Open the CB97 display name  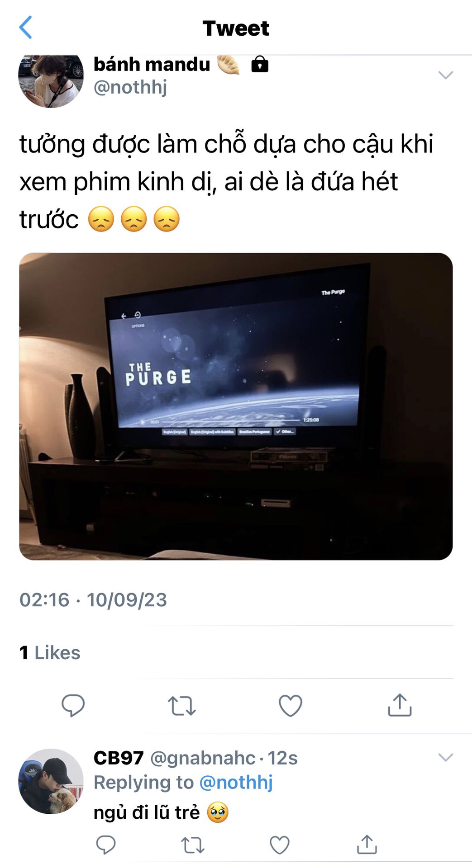click(x=119, y=758)
